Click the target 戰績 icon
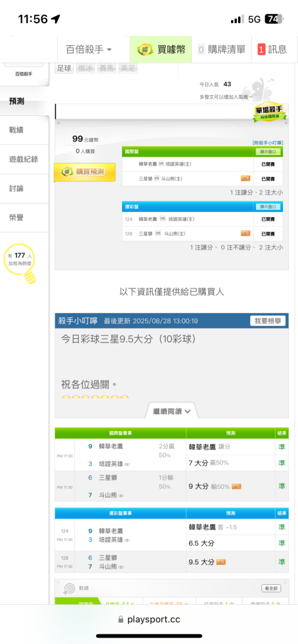This screenshot has height=644, width=298. [x=68, y=590]
